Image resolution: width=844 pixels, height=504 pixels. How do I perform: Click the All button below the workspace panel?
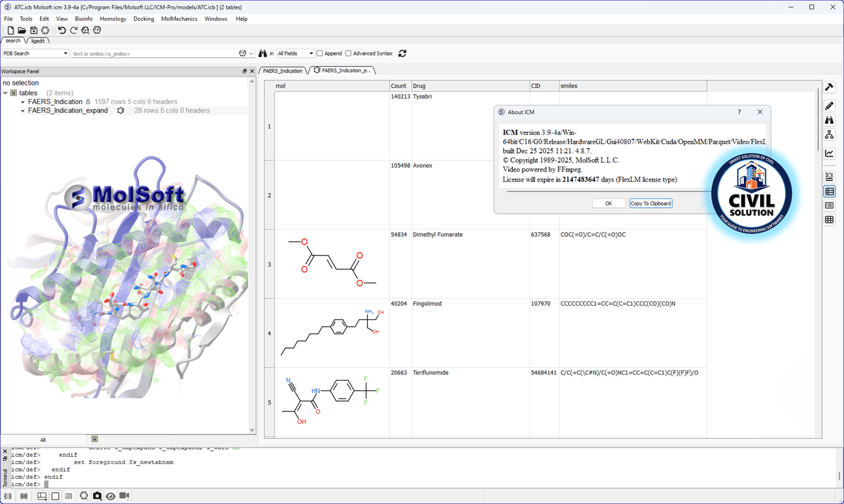coord(43,440)
